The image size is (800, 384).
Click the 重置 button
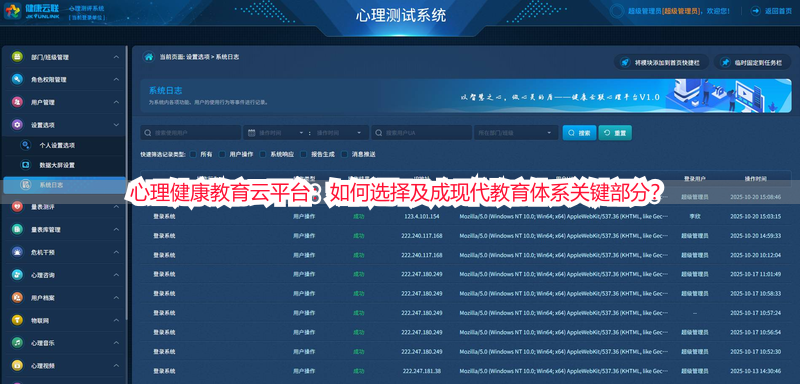coord(615,133)
